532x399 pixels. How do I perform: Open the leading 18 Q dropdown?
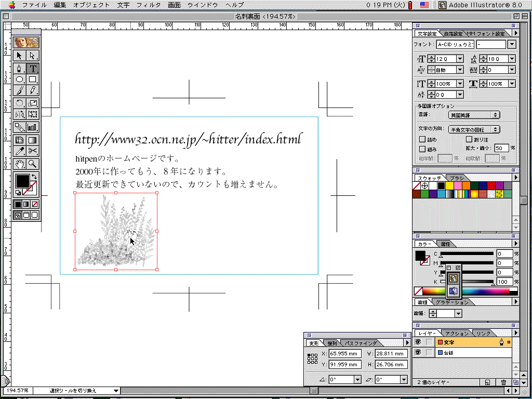coord(512,59)
